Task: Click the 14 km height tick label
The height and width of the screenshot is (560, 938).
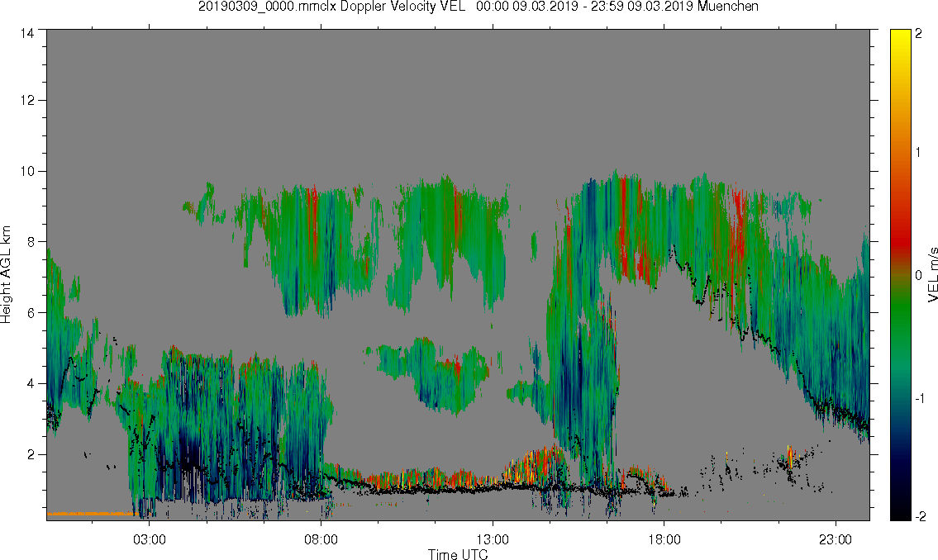Action: tap(27, 34)
